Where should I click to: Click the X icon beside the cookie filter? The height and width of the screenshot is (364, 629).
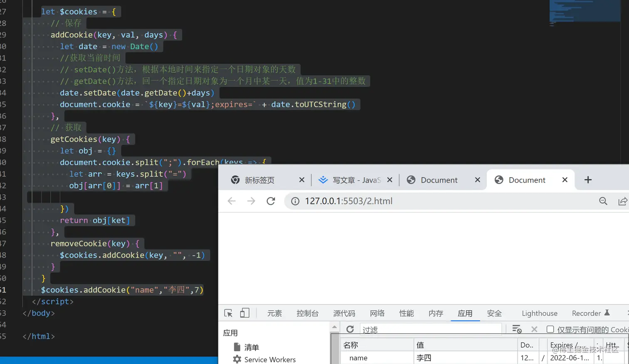click(534, 329)
